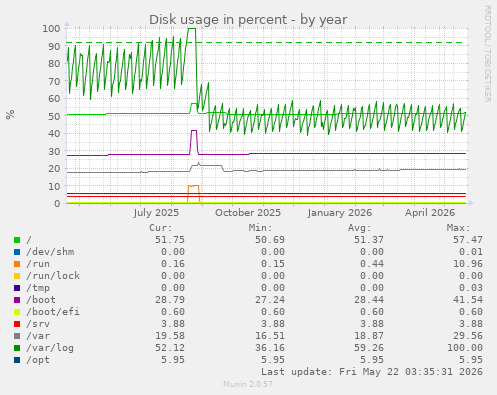Click the 'Max:' column header
The height and width of the screenshot is (395, 497).
458,228
